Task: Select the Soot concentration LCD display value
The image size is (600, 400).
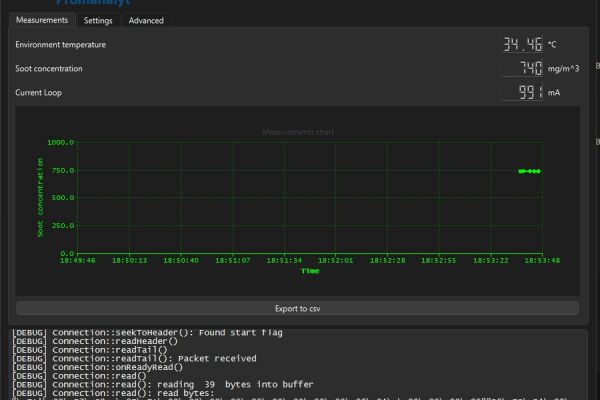Action: (x=522, y=69)
